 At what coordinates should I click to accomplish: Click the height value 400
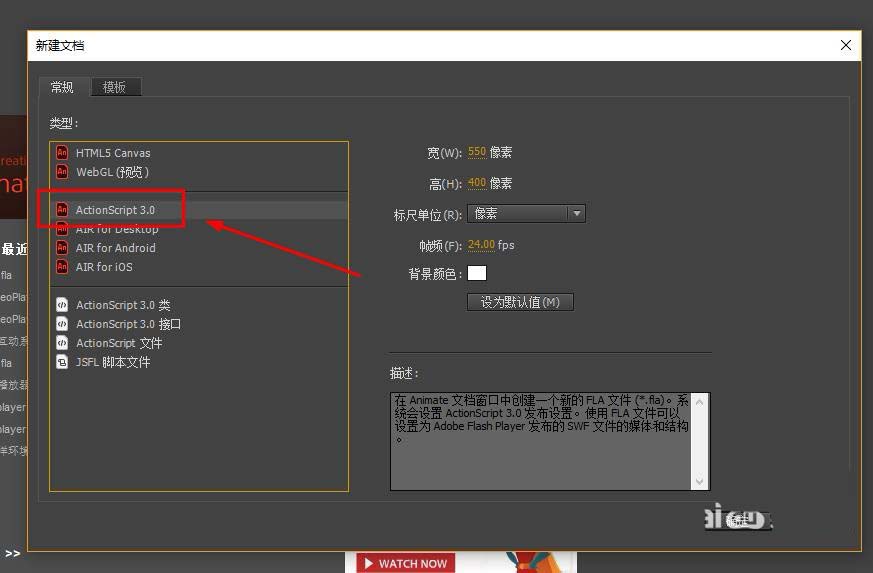pyautogui.click(x=477, y=183)
